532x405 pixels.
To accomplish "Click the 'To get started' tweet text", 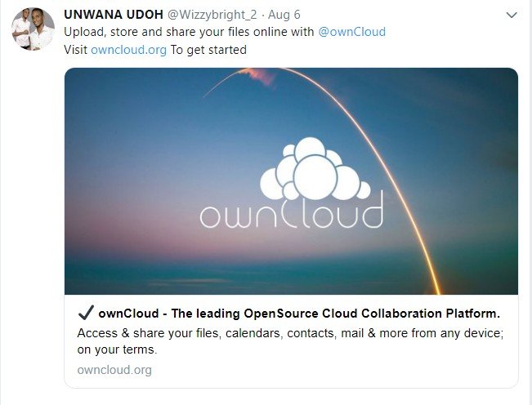I will [208, 50].
